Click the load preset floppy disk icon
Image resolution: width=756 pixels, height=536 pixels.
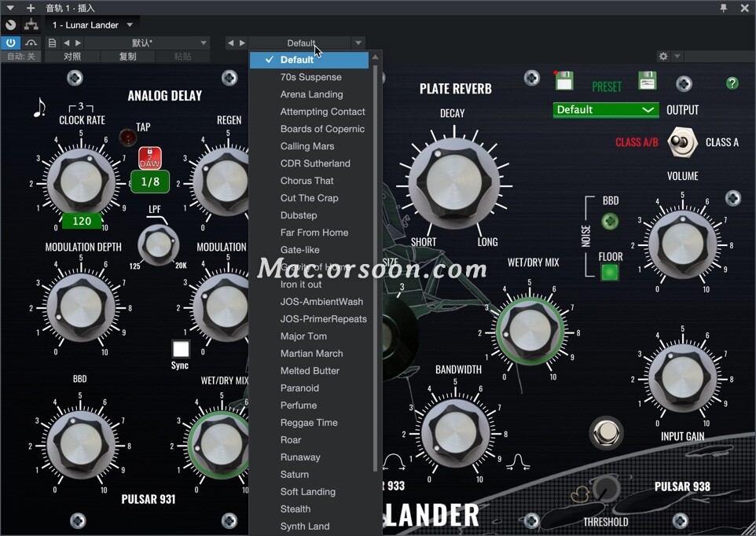pyautogui.click(x=647, y=81)
